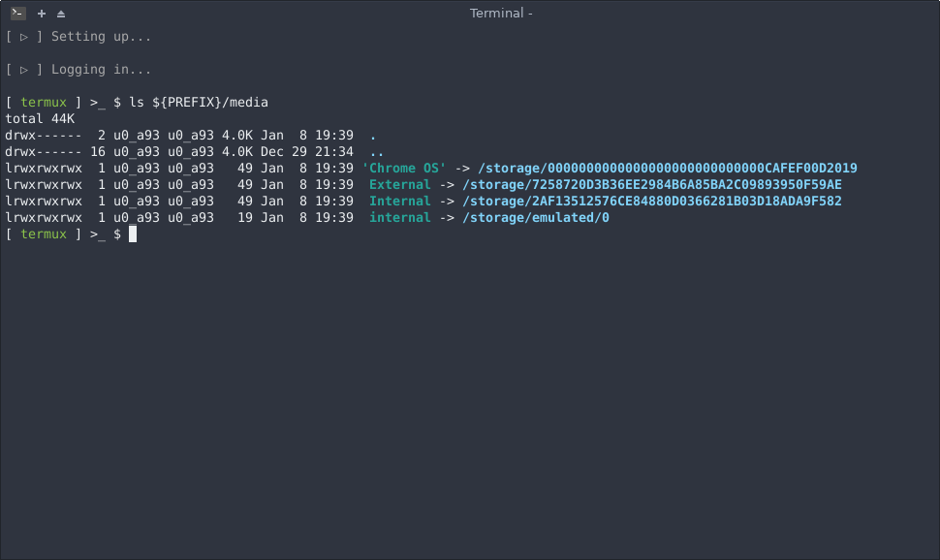
Task: Click the terminal prompt icon in header
Action: click(x=18, y=13)
